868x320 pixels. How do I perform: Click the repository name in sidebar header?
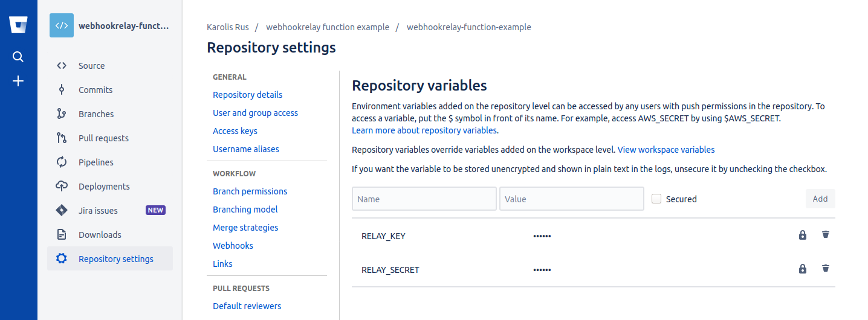point(124,26)
